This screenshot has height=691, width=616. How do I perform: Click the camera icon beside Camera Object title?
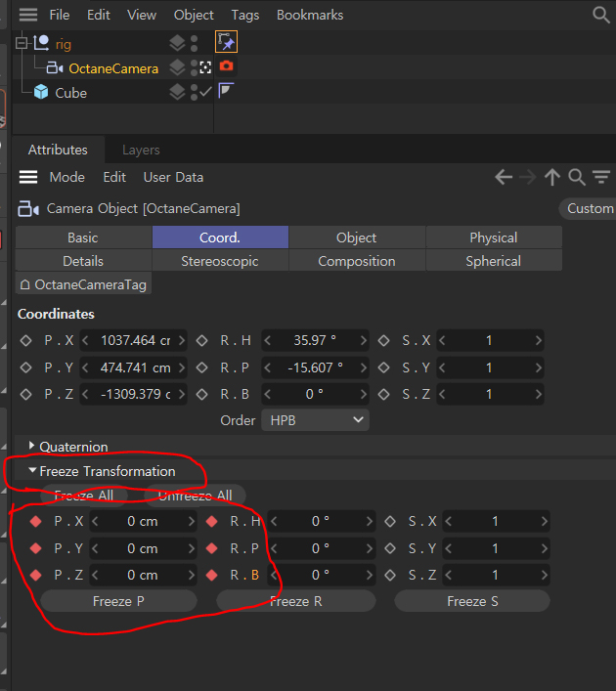pos(28,208)
